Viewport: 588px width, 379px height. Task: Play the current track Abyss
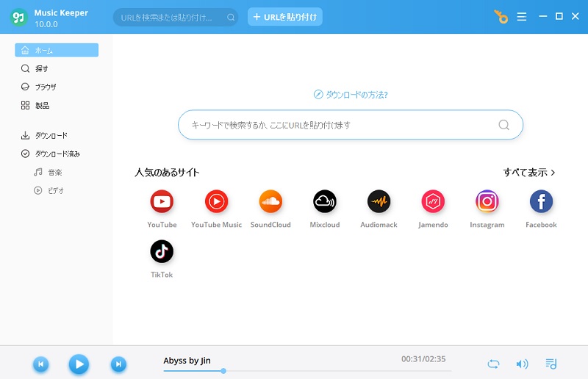tap(79, 364)
